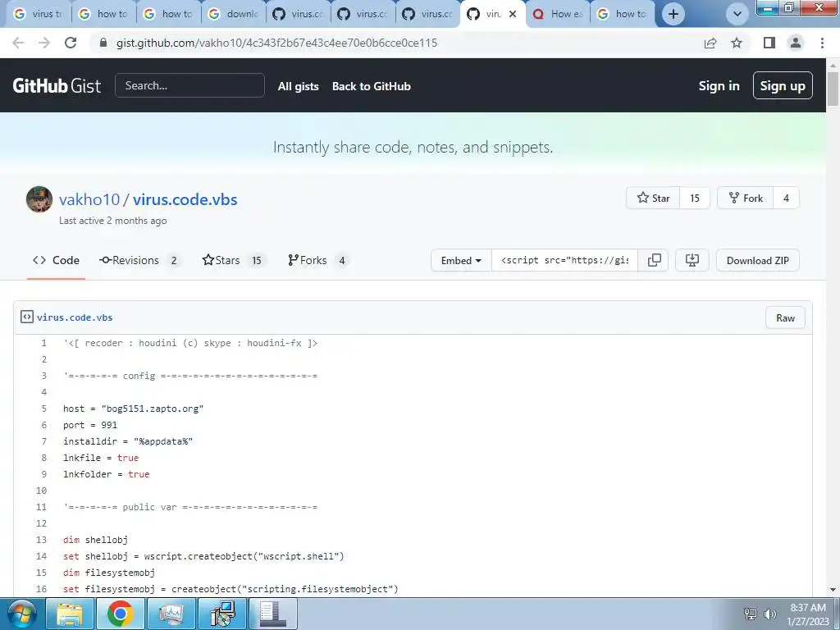Viewport: 840px width, 630px height.
Task: Open the Revisions tab
Action: [x=139, y=260]
